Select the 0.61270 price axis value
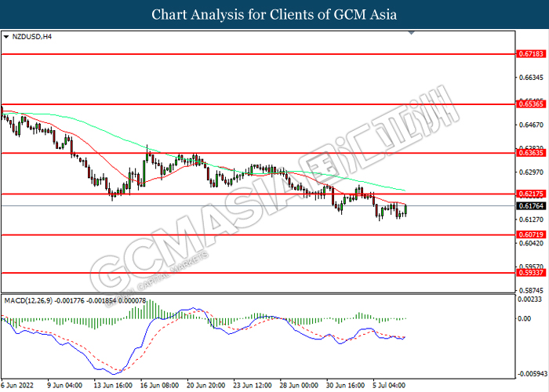 tap(531, 220)
